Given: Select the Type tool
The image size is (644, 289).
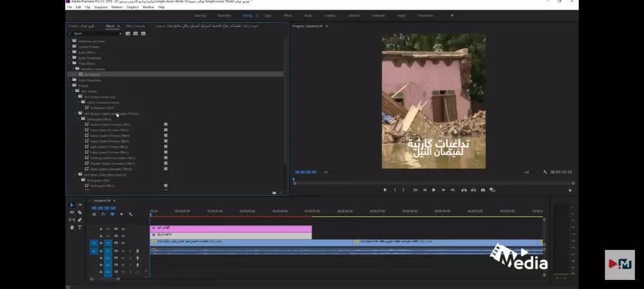Looking at the screenshot, I should 80,227.
